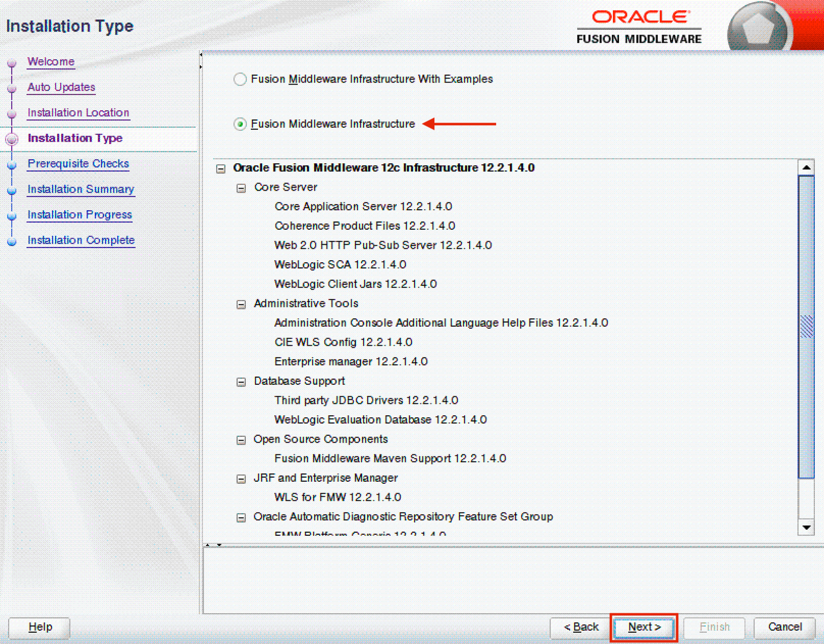Screen dimensions: 824x644
Task: Collapse the Database Support tree node
Action: 241,382
